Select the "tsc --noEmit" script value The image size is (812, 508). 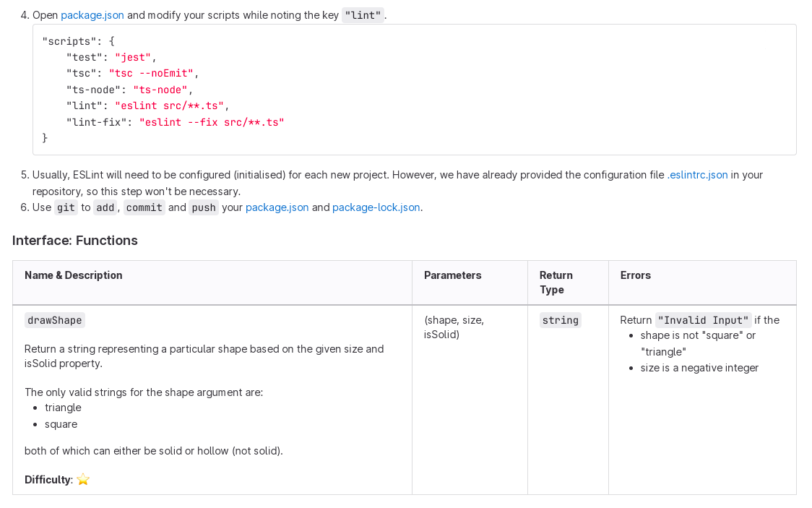(x=151, y=73)
